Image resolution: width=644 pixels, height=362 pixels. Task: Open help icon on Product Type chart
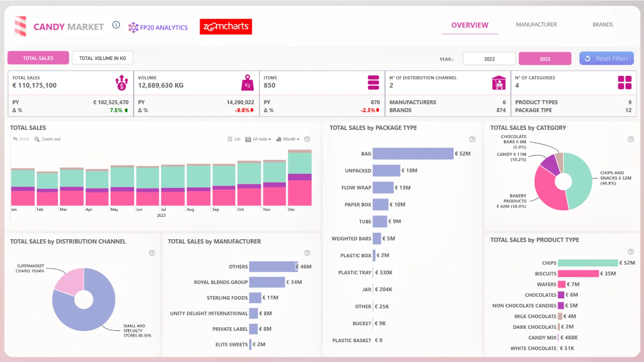pyautogui.click(x=631, y=251)
